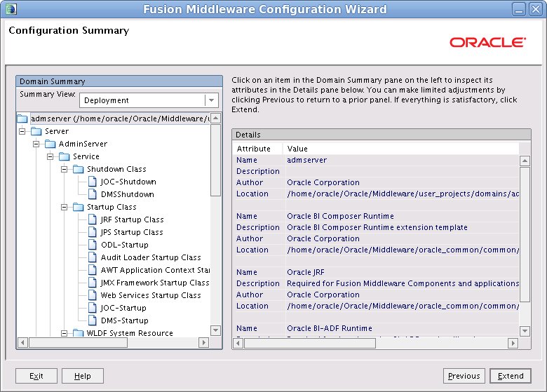Exit the configuration wizard
547x392 pixels.
click(36, 376)
